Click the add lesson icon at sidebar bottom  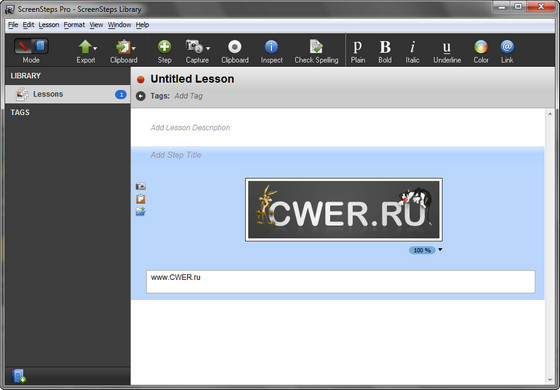tap(19, 376)
